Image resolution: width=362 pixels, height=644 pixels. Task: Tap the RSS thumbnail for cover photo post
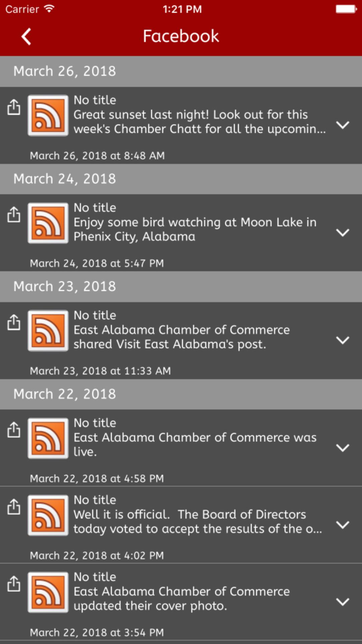(x=48, y=592)
